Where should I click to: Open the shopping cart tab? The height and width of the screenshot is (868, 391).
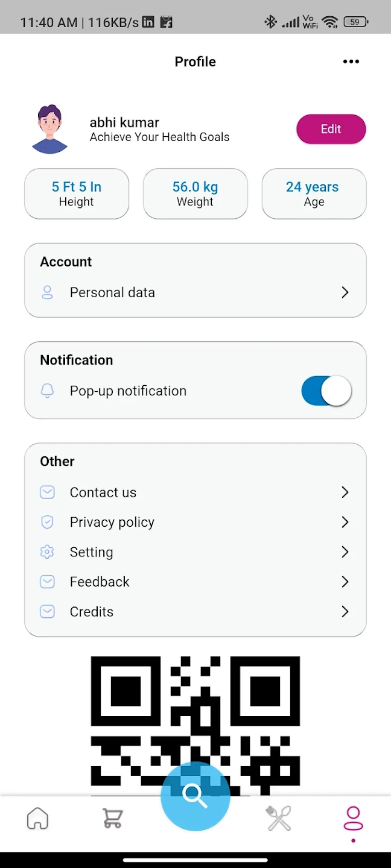pos(112,819)
